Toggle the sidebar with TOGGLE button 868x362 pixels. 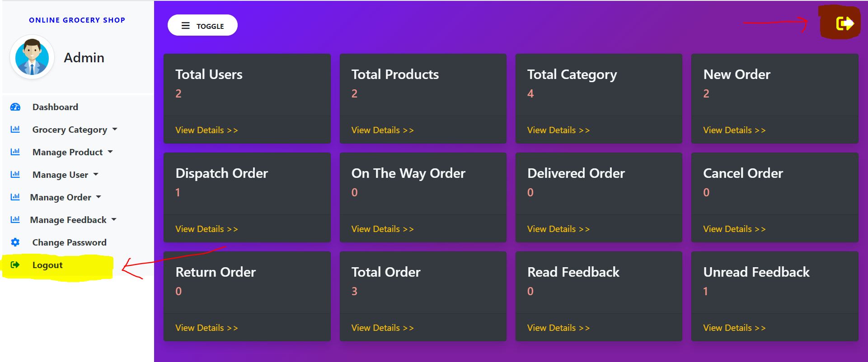(202, 25)
